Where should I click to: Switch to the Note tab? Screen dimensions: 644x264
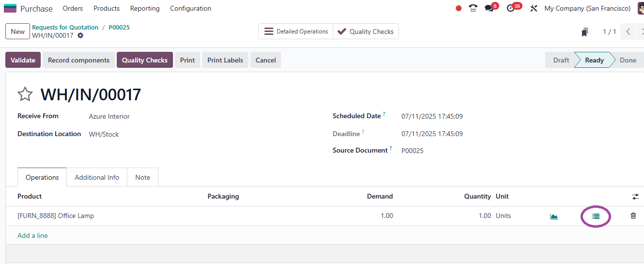tap(142, 177)
